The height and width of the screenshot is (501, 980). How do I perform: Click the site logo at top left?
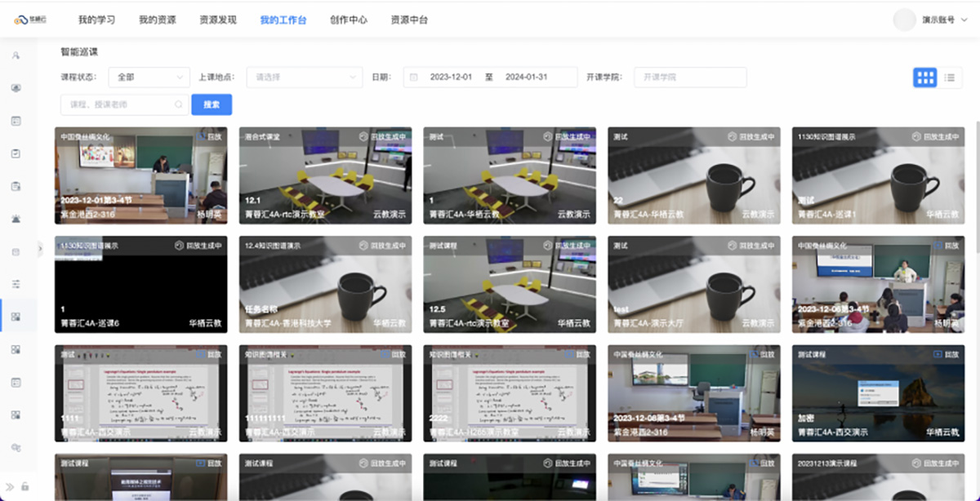tap(30, 20)
